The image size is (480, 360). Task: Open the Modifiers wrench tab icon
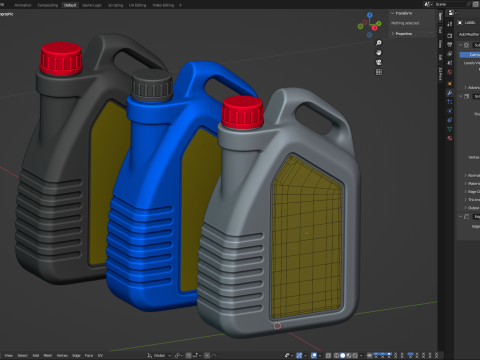point(450,93)
